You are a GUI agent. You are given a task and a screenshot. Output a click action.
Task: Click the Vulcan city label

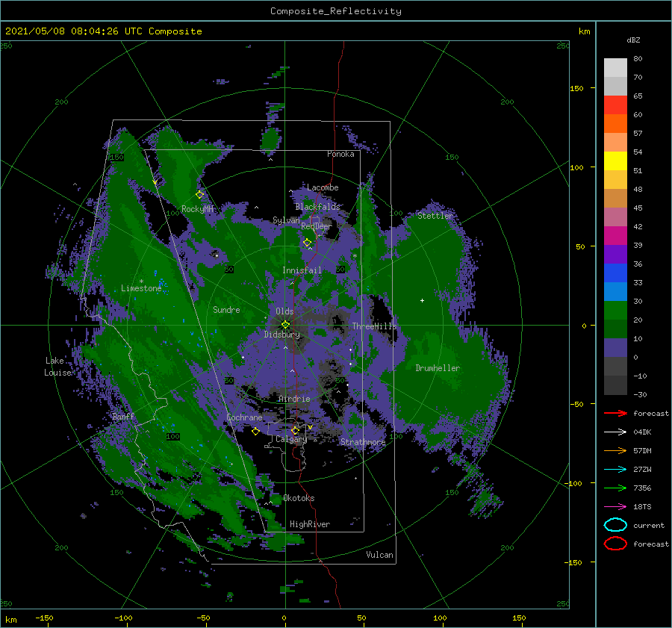coord(379,555)
